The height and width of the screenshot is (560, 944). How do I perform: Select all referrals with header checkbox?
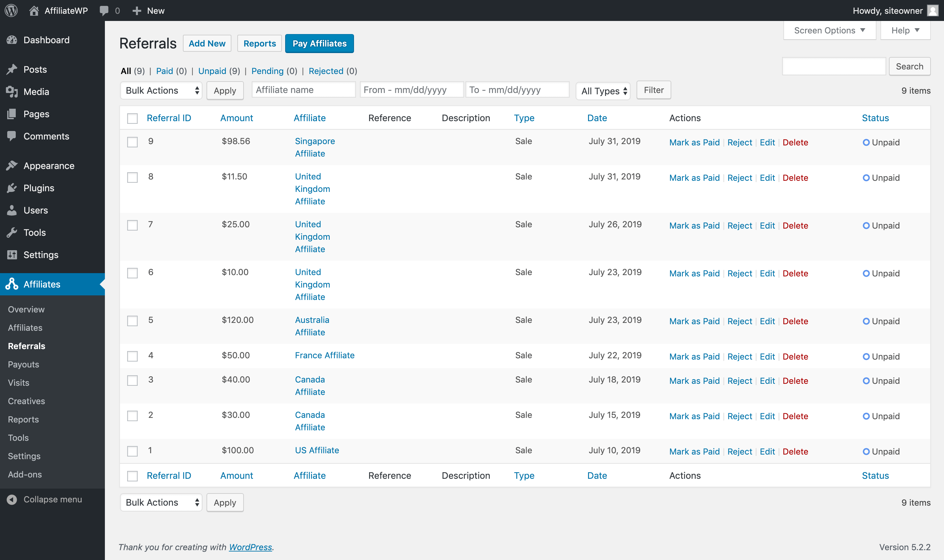click(132, 119)
